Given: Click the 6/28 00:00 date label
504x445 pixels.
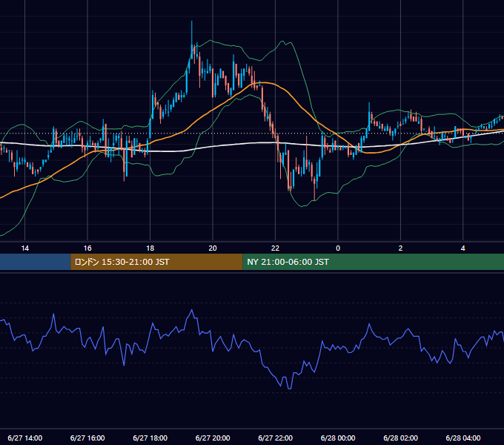Looking at the screenshot, I should 338,438.
